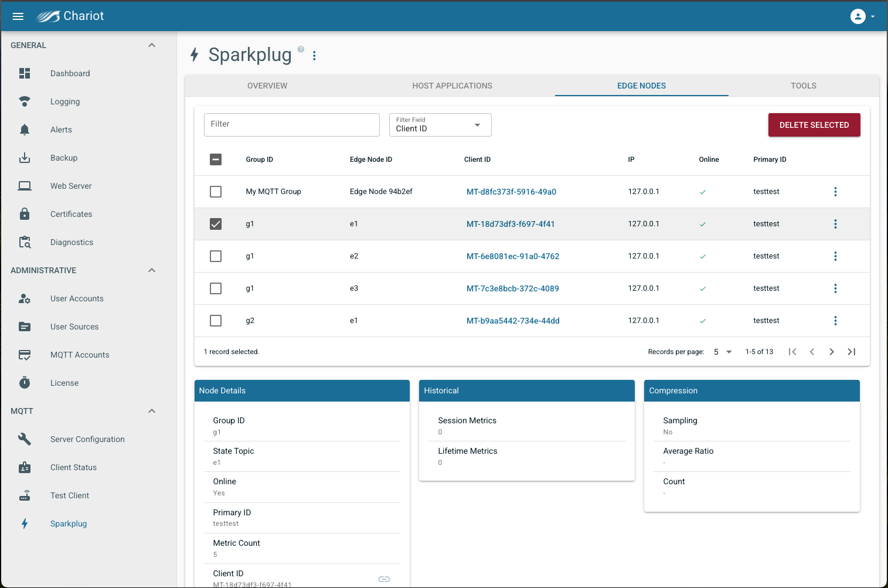888x588 pixels.
Task: Click the Chariot logo in header
Action: (70, 16)
